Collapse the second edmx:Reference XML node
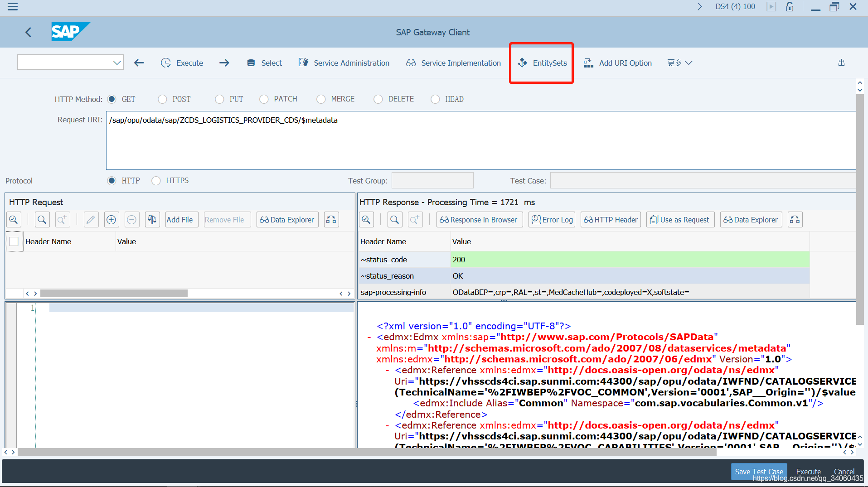 (388, 426)
